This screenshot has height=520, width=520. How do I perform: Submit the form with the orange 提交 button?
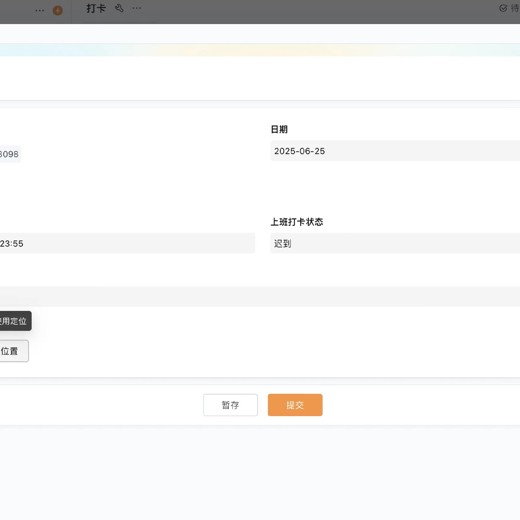tap(295, 405)
